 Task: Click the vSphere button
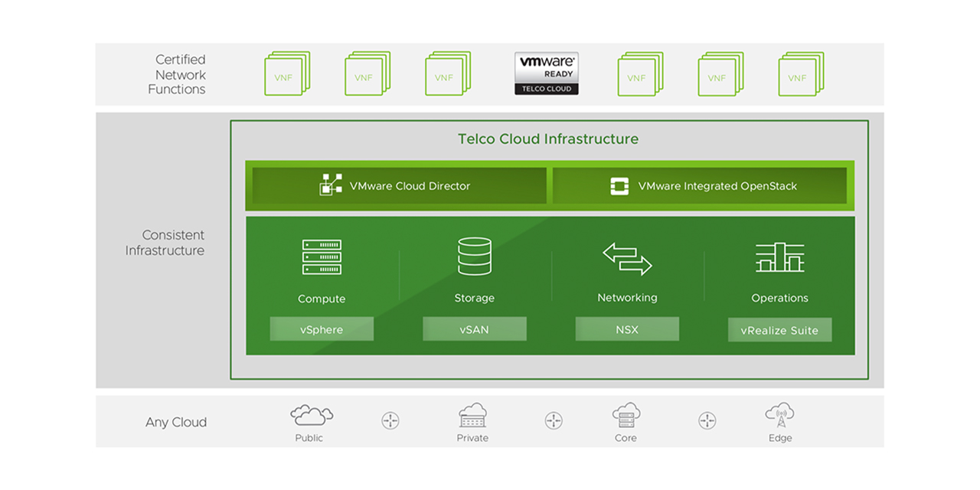coord(322,328)
